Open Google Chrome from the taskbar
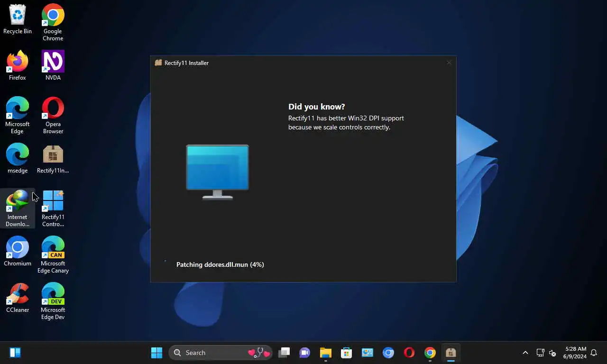 click(x=430, y=353)
